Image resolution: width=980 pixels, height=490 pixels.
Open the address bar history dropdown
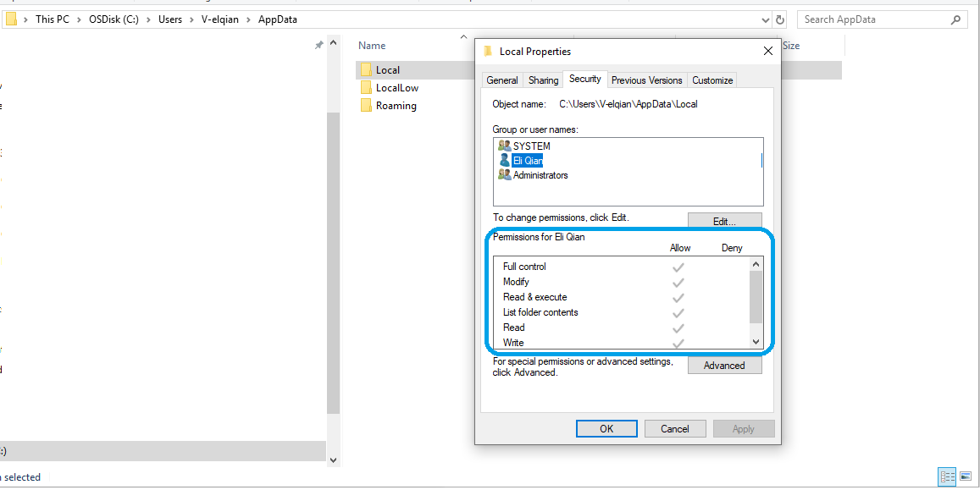[765, 19]
